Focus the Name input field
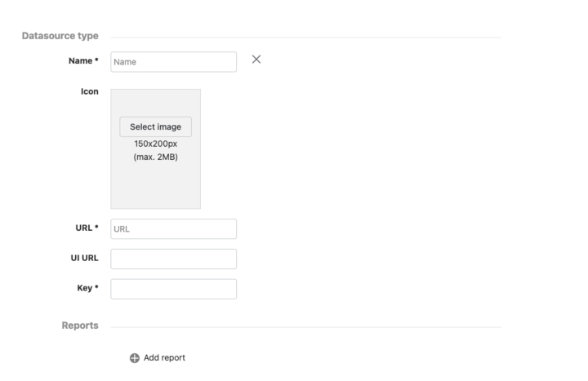588x381 pixels. [x=173, y=62]
